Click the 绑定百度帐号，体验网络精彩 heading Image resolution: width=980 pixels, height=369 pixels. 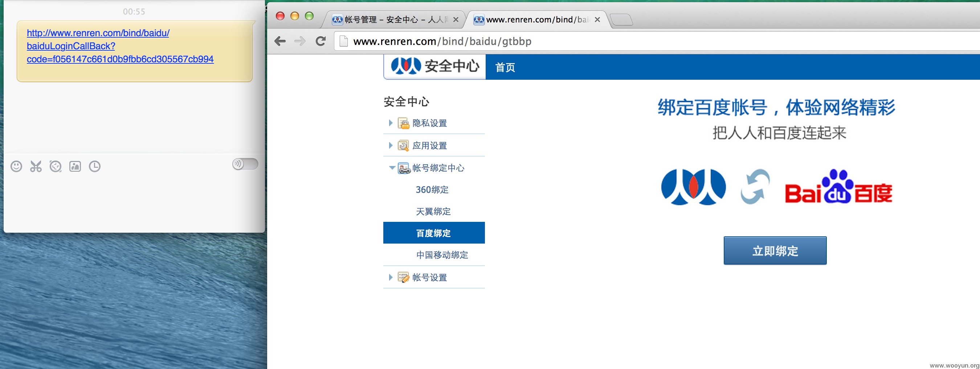coord(776,107)
